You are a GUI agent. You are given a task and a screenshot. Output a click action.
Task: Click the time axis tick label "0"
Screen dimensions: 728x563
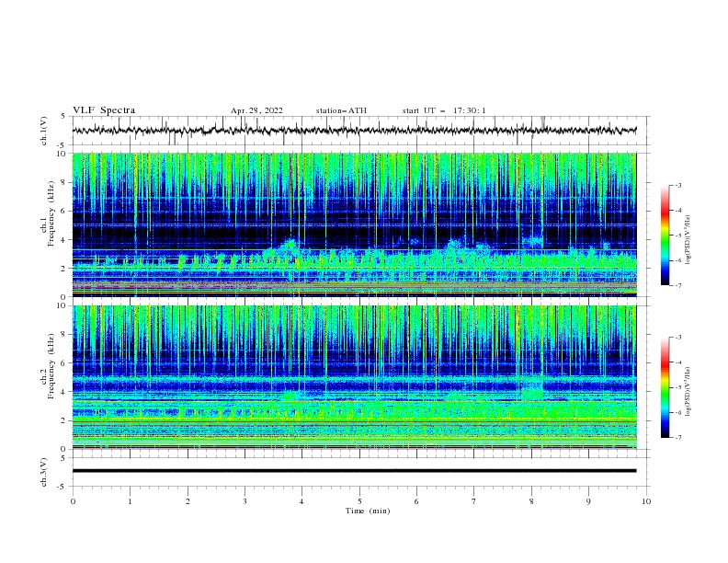coord(73,501)
